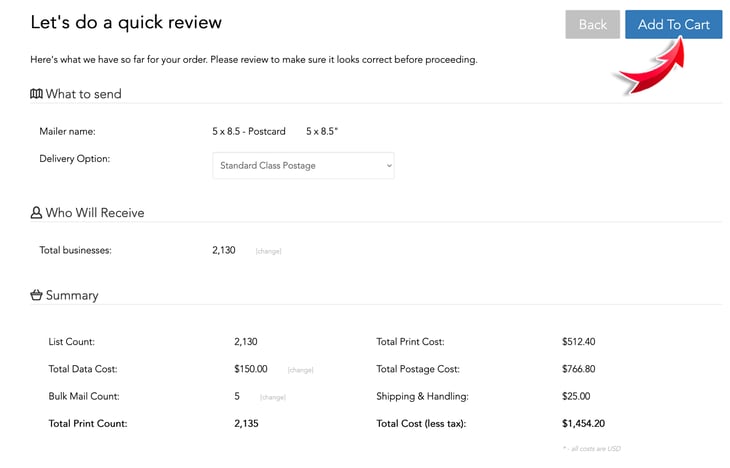This screenshot has height=468, width=730.
Task: Click the map icon beside What to send
Action: point(36,94)
